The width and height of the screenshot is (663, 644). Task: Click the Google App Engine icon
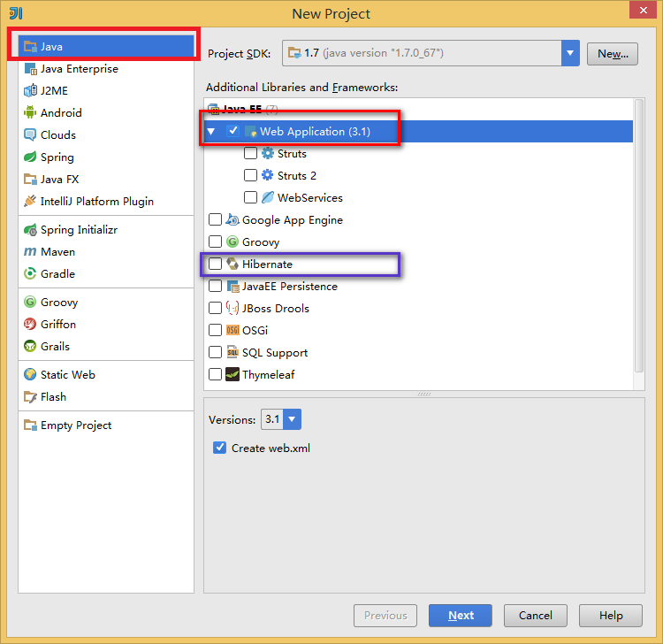pyautogui.click(x=232, y=219)
